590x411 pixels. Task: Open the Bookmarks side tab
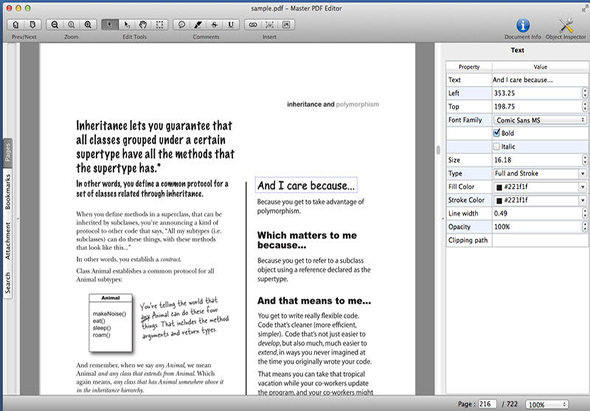coord(8,192)
